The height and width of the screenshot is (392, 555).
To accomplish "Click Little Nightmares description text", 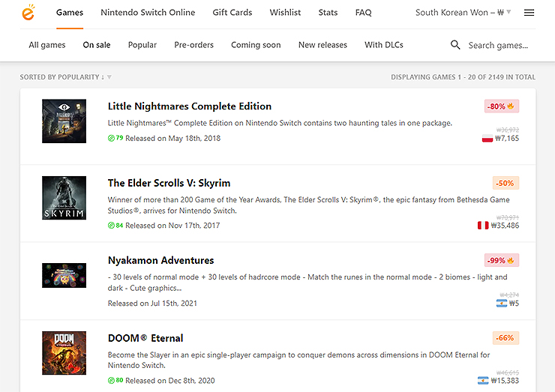I will point(280,123).
